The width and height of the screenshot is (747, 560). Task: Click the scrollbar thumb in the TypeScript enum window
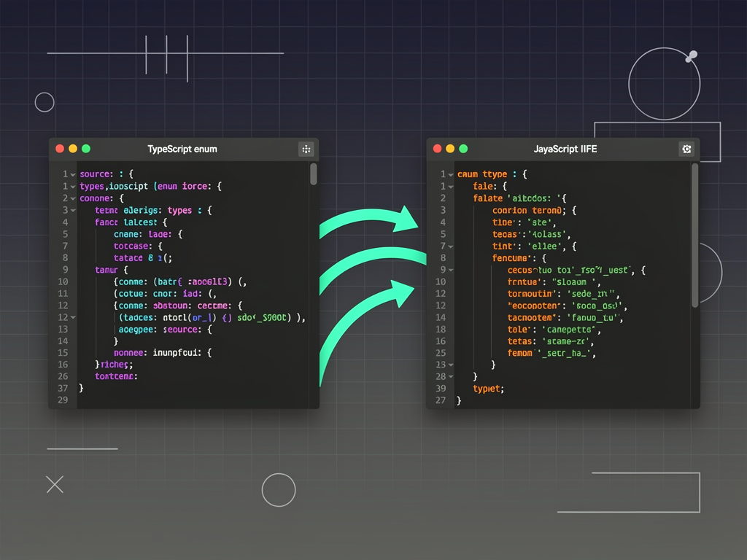point(314,174)
